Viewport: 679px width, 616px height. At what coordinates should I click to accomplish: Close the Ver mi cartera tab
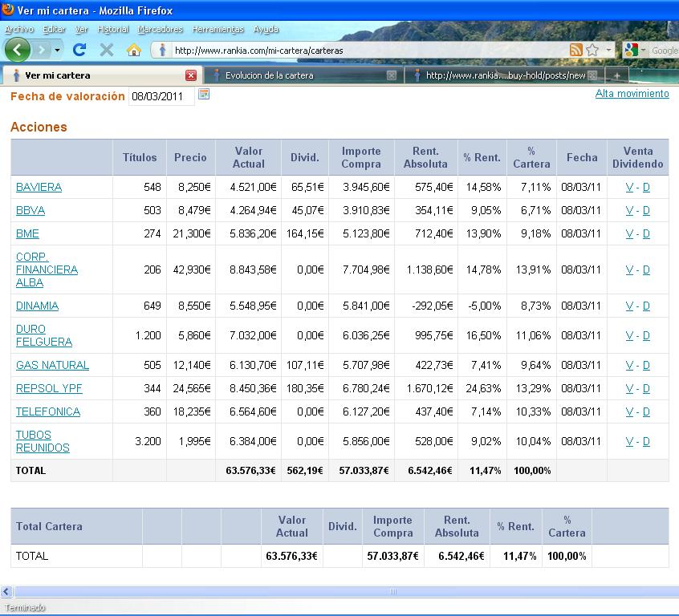191,75
